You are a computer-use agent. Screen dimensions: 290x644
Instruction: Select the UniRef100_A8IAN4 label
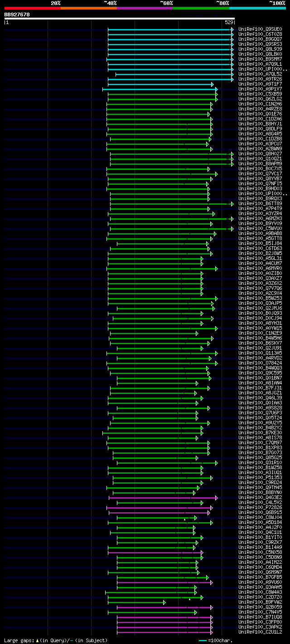click(260, 383)
